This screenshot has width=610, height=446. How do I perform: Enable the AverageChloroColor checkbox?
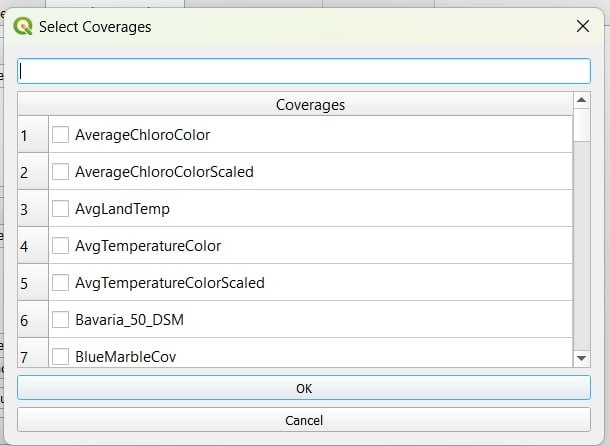[x=61, y=134]
